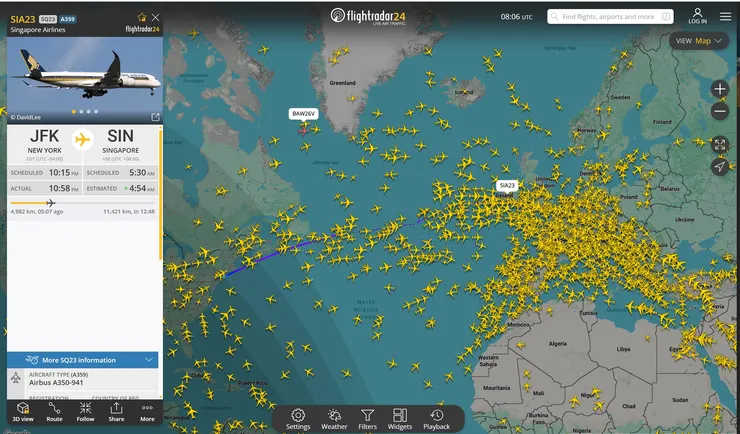The image size is (740, 434).
Task: Click the 4,982 km distance flown text
Action: pos(37,212)
